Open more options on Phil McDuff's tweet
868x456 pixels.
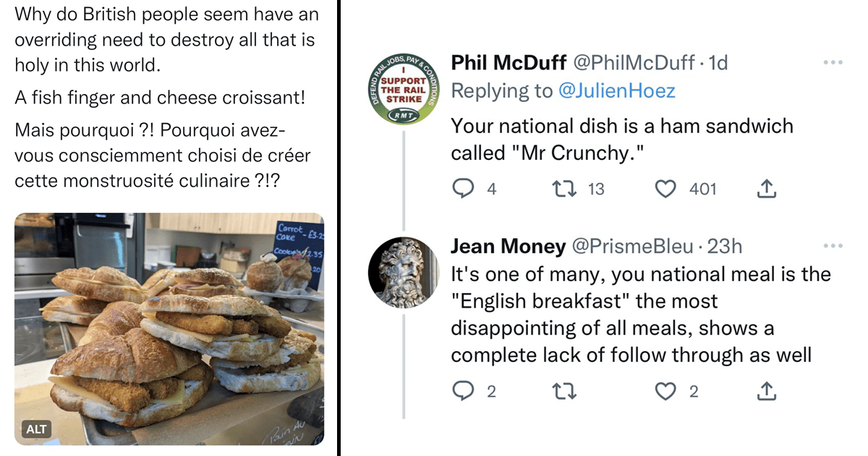[833, 63]
